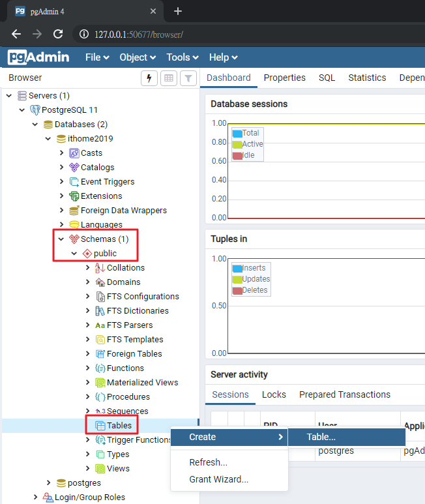This screenshot has height=504, width=425.
Task: Expand the Procedures node arrow
Action: [x=88, y=397]
